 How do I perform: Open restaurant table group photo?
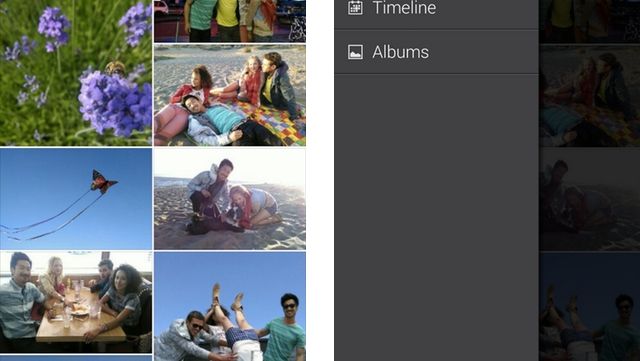click(76, 302)
